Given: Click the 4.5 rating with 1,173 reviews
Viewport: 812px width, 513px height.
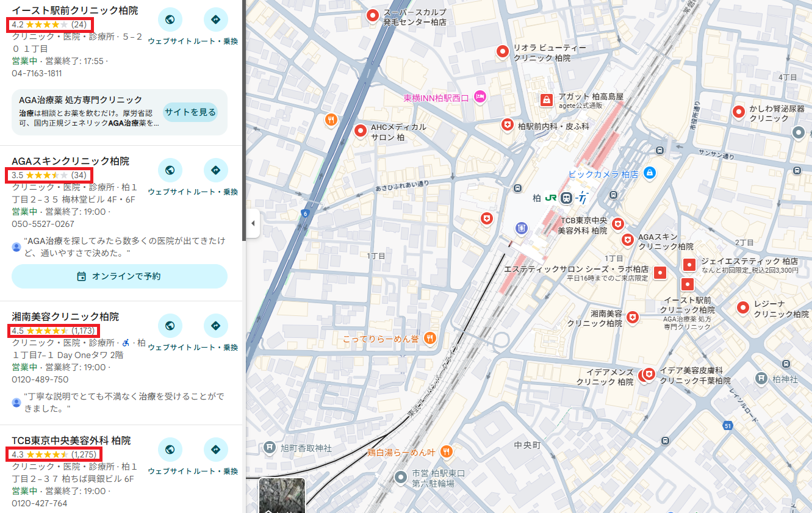Looking at the screenshot, I should click(54, 331).
